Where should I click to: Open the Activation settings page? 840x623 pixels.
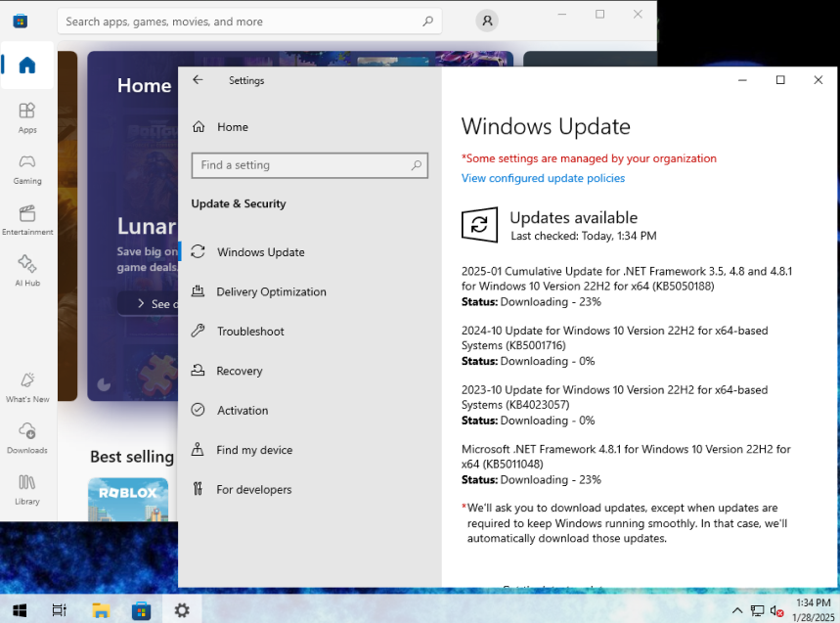pos(243,411)
